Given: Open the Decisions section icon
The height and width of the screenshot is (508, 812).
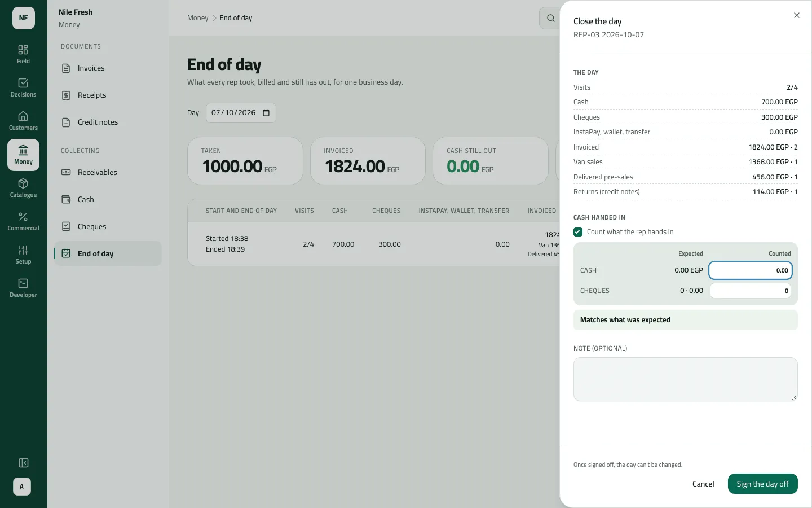Looking at the screenshot, I should tap(23, 87).
